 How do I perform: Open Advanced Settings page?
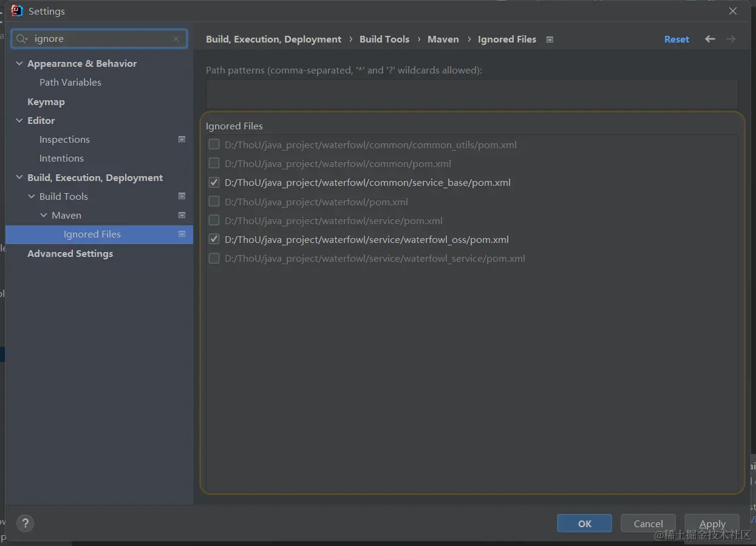(x=70, y=253)
